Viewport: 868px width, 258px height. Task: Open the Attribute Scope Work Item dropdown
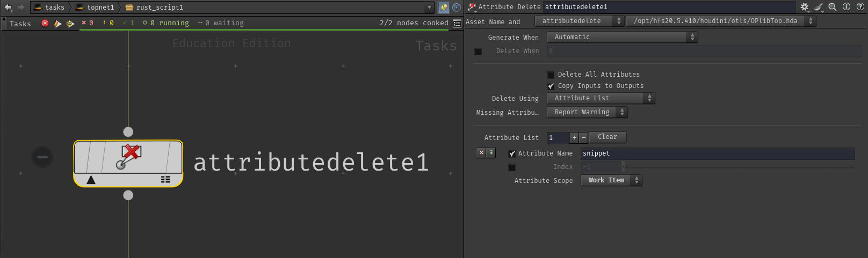611,180
